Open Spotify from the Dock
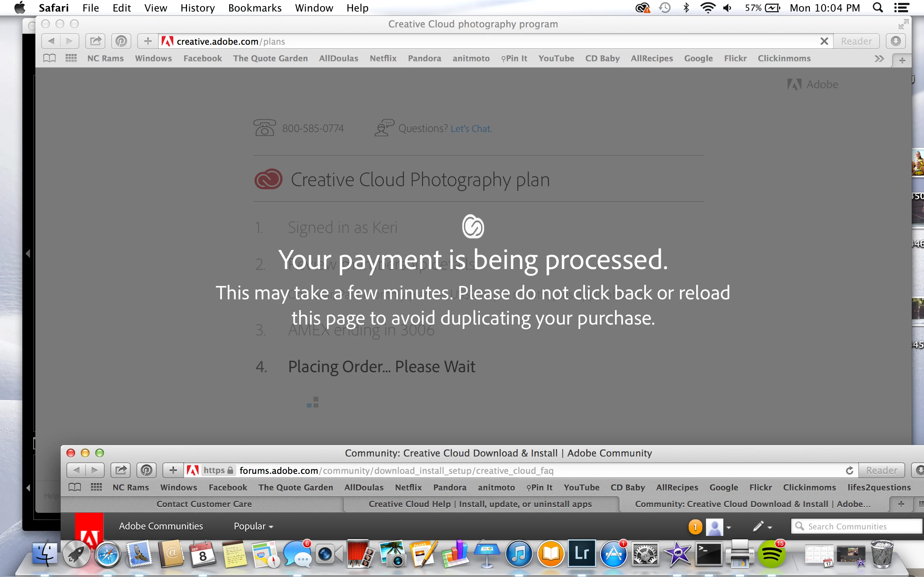Image resolution: width=924 pixels, height=577 pixels. point(771,554)
